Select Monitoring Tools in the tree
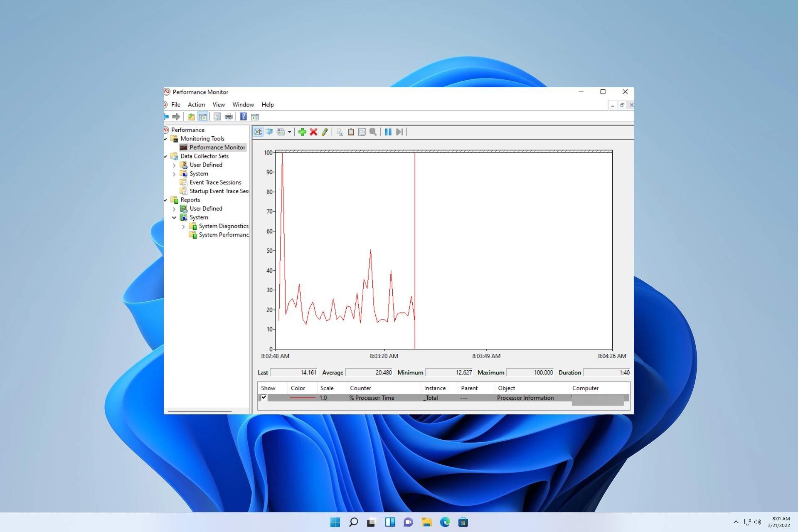Image resolution: width=798 pixels, height=532 pixels. [202, 138]
